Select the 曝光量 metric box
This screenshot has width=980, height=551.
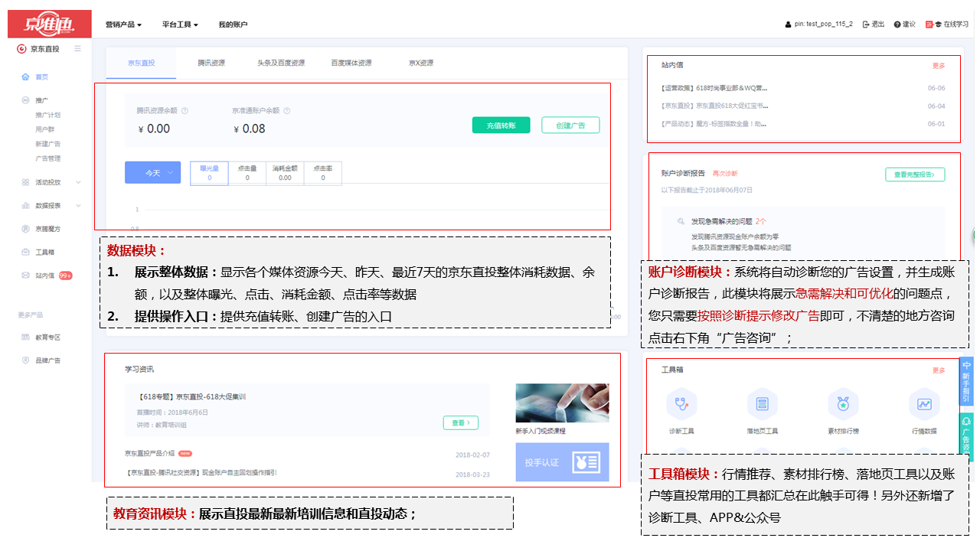(x=209, y=173)
